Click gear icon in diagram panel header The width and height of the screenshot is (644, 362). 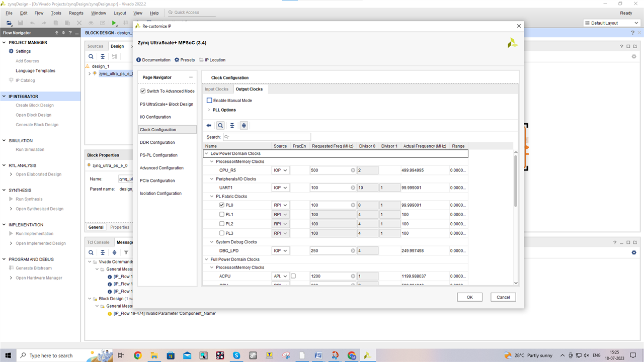634,56
